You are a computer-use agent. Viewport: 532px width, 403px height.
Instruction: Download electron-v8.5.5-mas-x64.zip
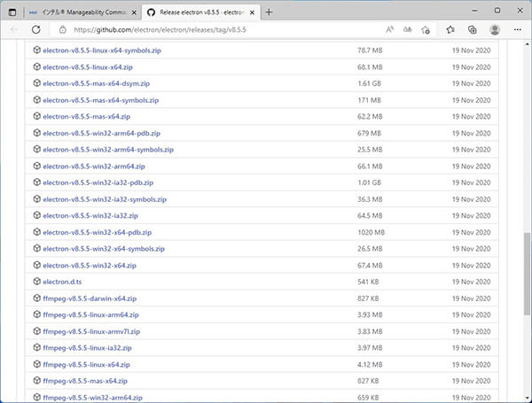point(87,117)
